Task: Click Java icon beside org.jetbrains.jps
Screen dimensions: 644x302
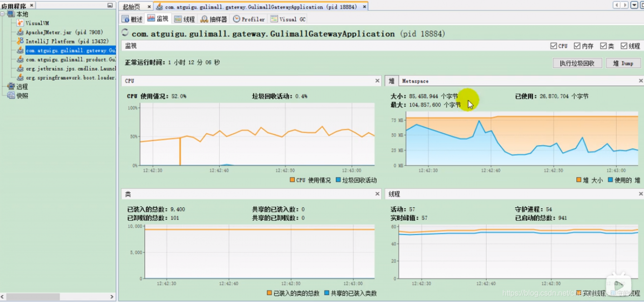Action: (20, 68)
